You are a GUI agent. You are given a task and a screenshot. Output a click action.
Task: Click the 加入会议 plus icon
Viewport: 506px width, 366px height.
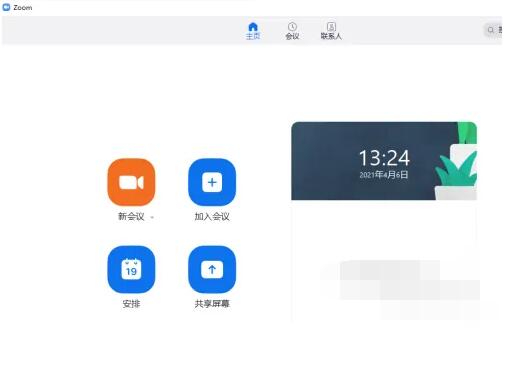[x=212, y=182]
